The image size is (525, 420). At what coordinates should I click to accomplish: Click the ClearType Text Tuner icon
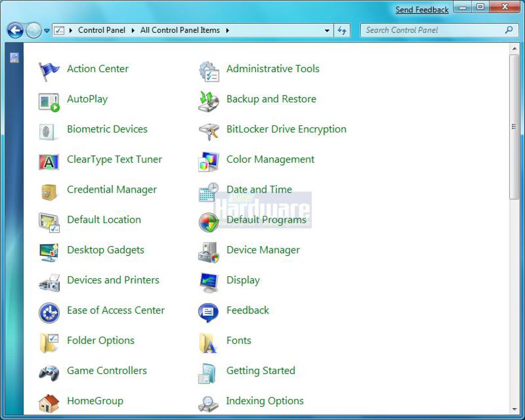(49, 162)
